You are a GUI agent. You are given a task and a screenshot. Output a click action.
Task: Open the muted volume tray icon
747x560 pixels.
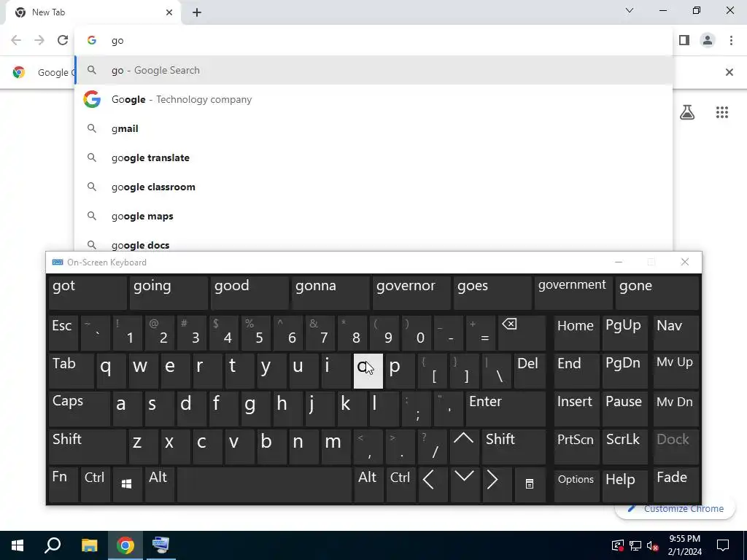point(653,545)
